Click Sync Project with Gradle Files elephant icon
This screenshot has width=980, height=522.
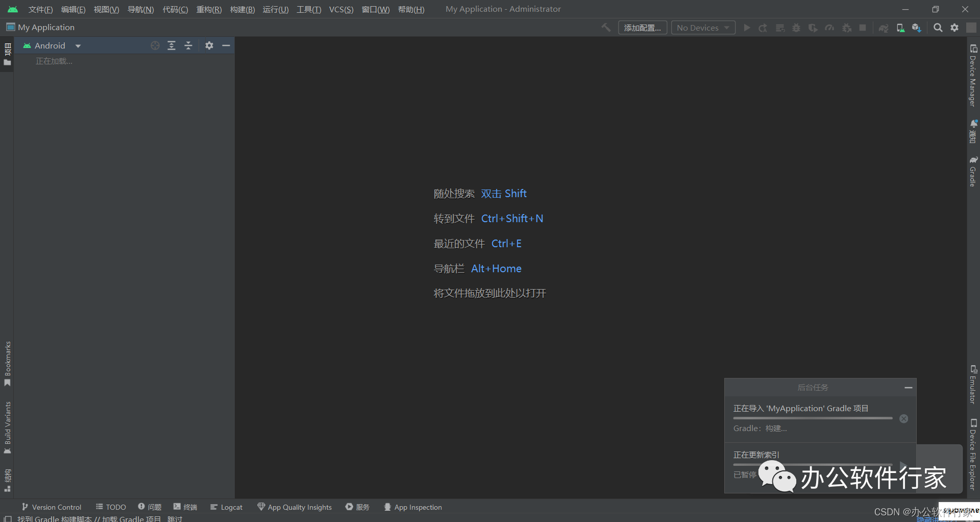[x=884, y=28]
